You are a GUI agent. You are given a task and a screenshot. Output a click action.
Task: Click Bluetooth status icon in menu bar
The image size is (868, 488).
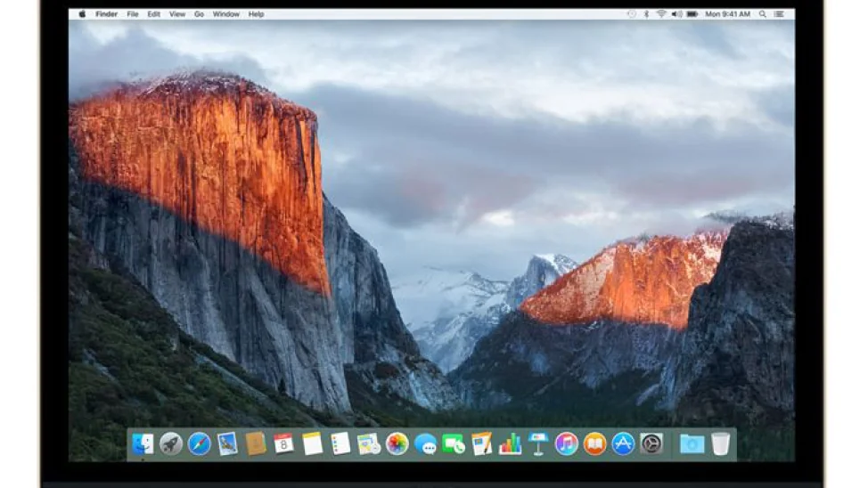(646, 14)
